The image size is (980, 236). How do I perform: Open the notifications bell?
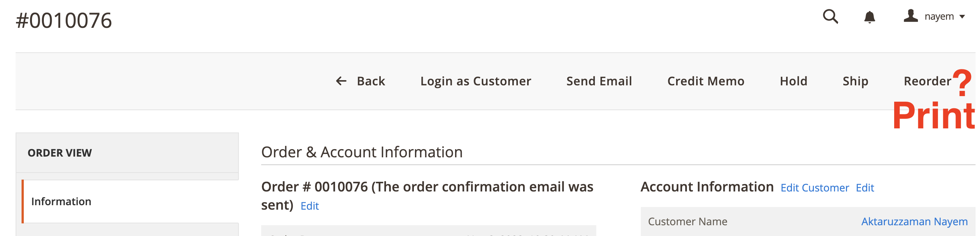(x=869, y=17)
